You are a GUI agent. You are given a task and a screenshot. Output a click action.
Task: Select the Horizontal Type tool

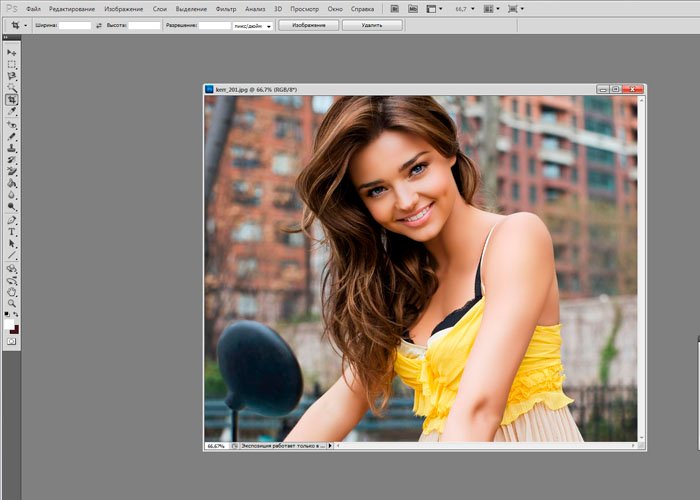(12, 231)
